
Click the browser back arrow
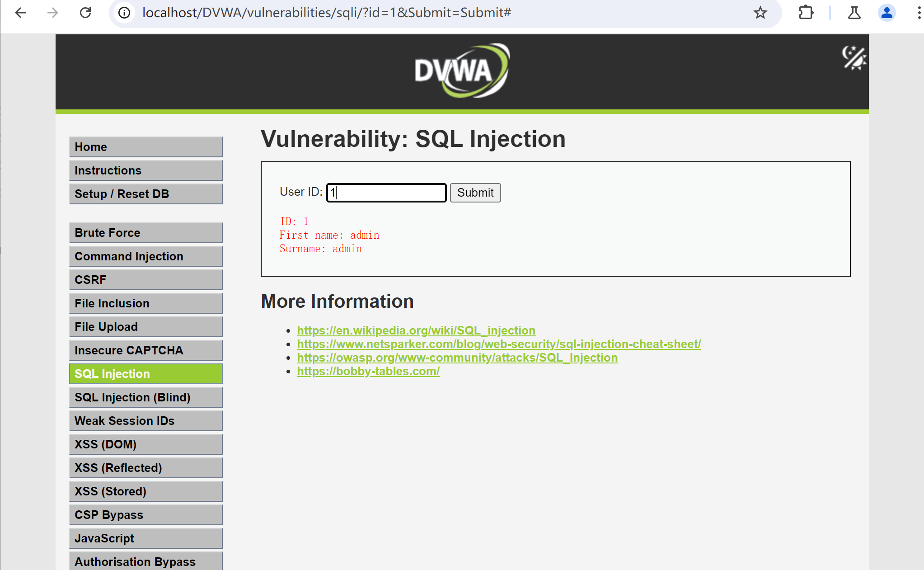20,13
